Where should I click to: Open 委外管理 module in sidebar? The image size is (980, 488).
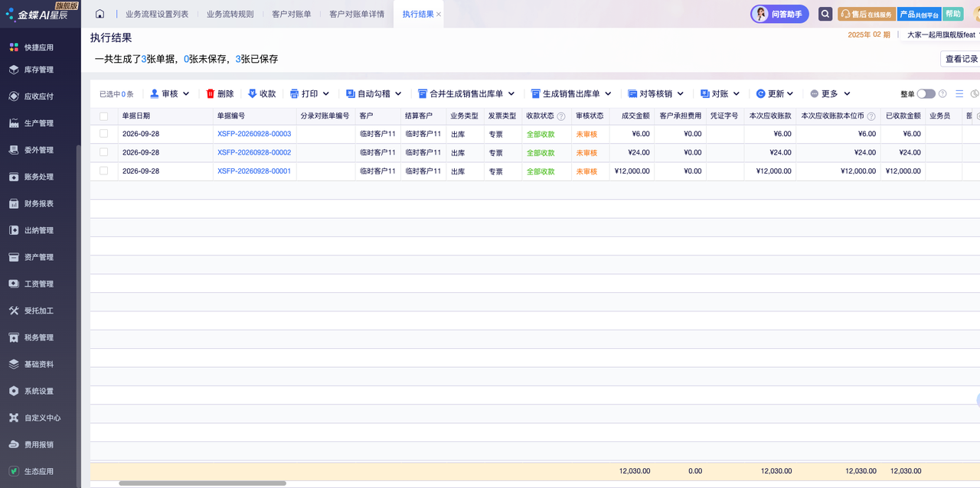(x=31, y=150)
